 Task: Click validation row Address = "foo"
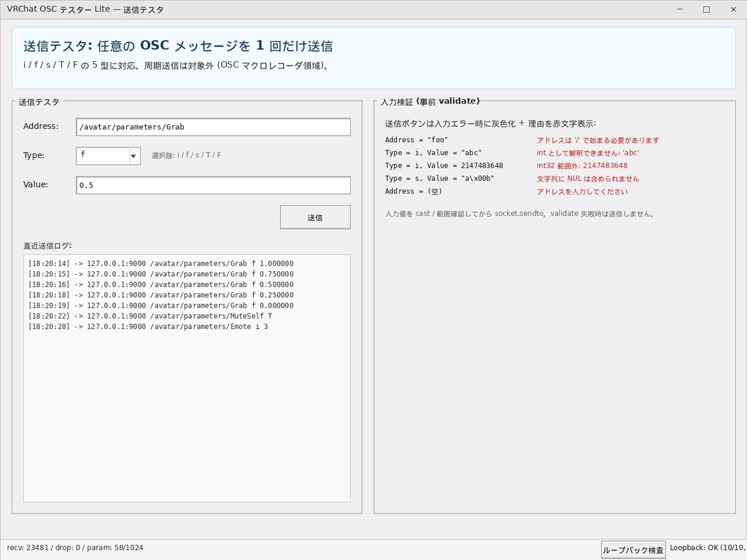pos(417,139)
